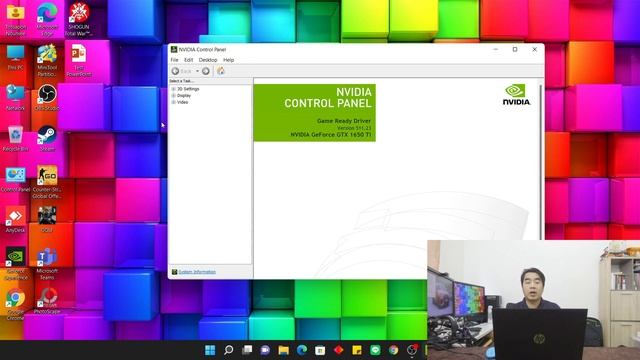
Task: Open the Windows Start menu
Action: [x=210, y=350]
